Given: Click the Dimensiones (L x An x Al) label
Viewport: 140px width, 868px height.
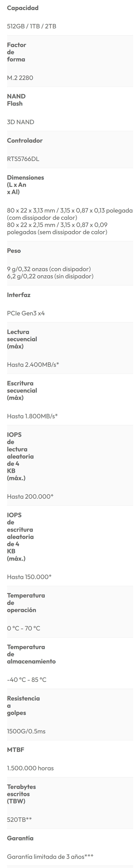Looking at the screenshot, I should [25, 185].
